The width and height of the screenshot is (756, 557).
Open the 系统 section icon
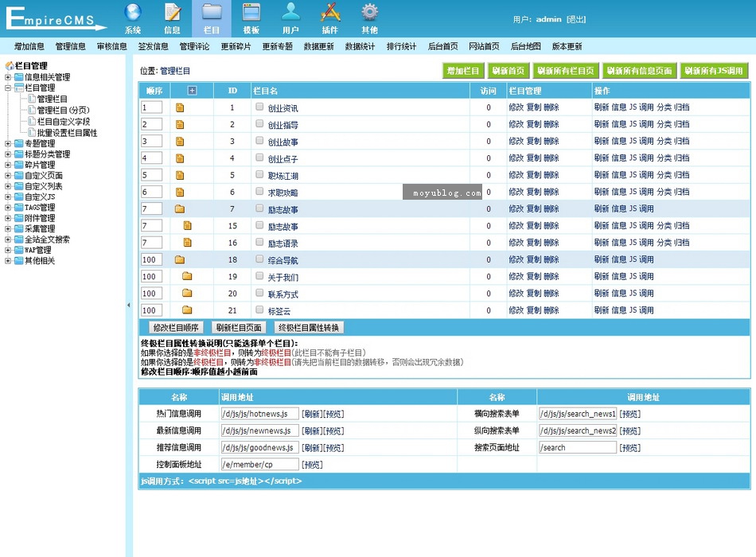coord(133,13)
